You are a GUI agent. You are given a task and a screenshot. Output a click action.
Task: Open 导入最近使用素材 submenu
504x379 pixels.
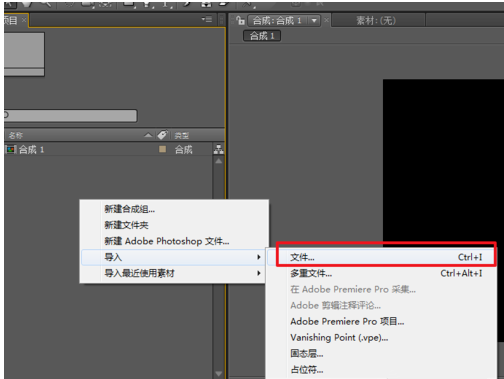173,273
